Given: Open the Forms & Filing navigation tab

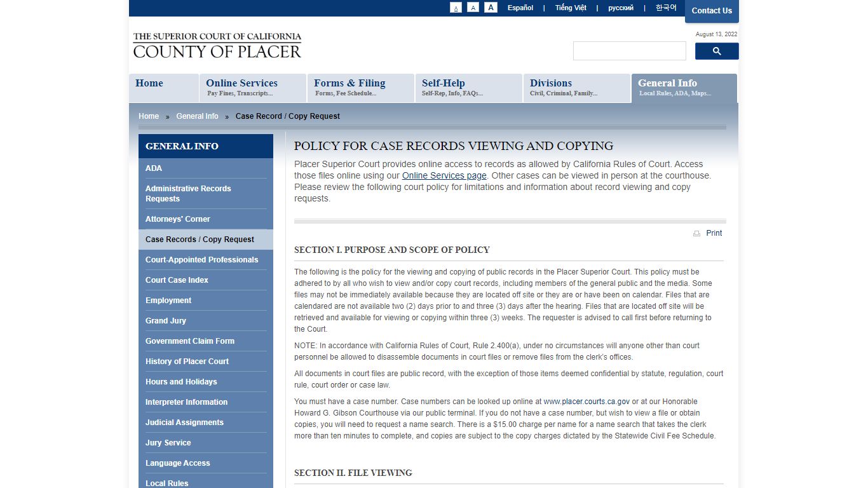Looking at the screenshot, I should [361, 88].
